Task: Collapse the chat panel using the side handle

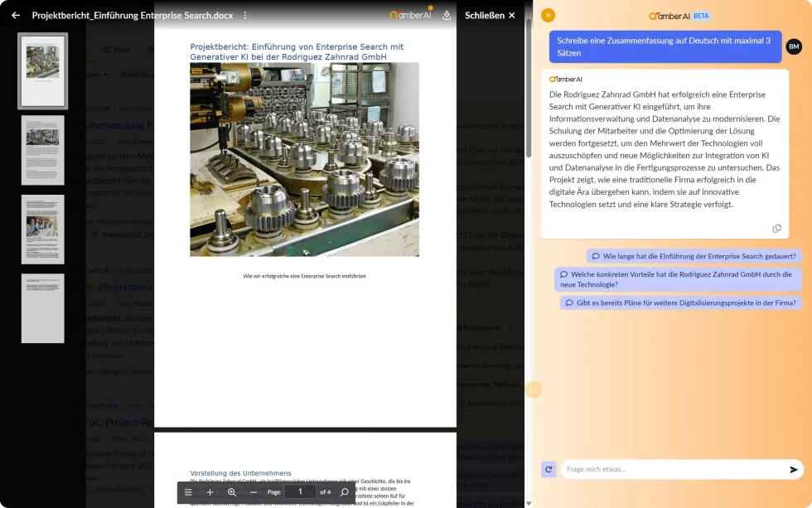Action: (x=534, y=389)
